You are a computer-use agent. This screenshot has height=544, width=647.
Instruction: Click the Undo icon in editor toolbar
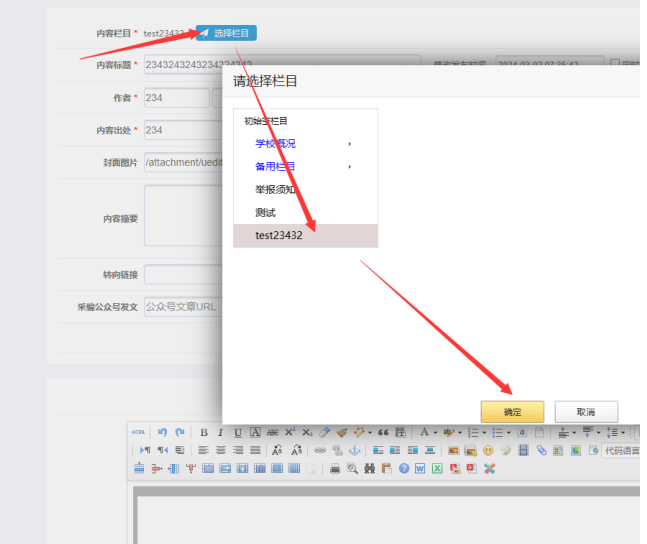pos(162,432)
